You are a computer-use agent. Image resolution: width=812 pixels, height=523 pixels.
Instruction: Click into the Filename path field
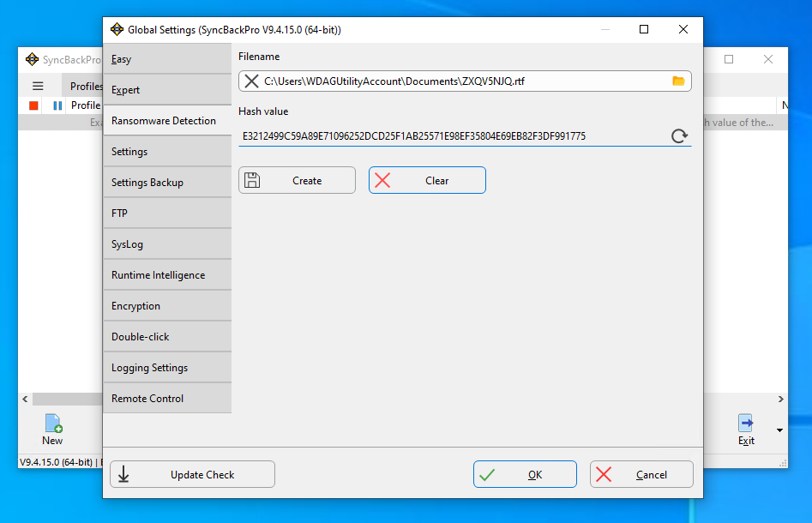coord(465,81)
